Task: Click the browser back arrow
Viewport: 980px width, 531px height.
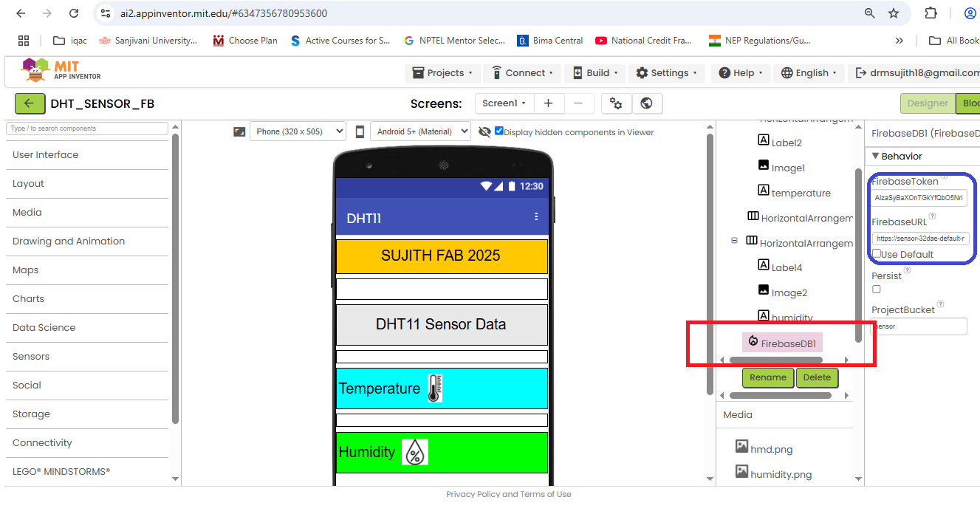Action: [x=21, y=13]
